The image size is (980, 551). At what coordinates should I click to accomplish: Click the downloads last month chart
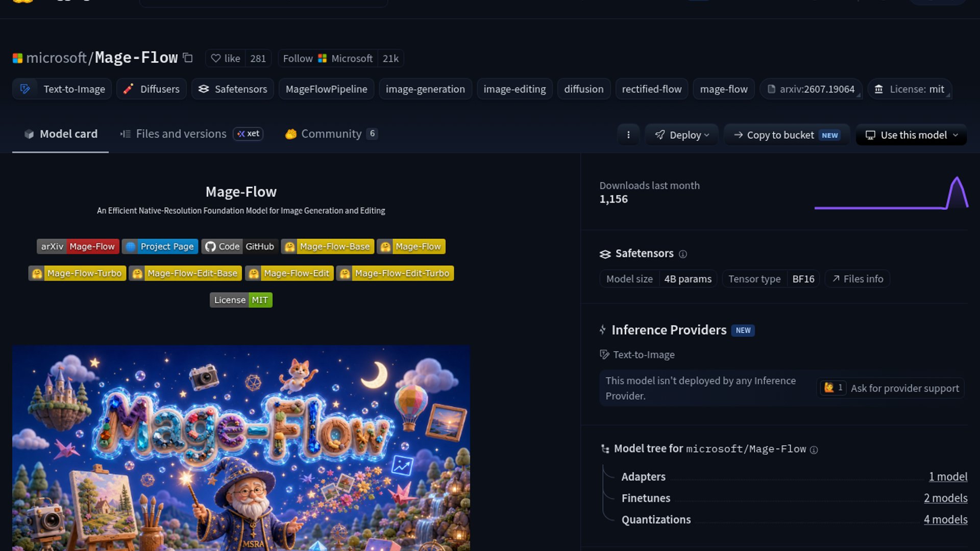[x=891, y=193]
